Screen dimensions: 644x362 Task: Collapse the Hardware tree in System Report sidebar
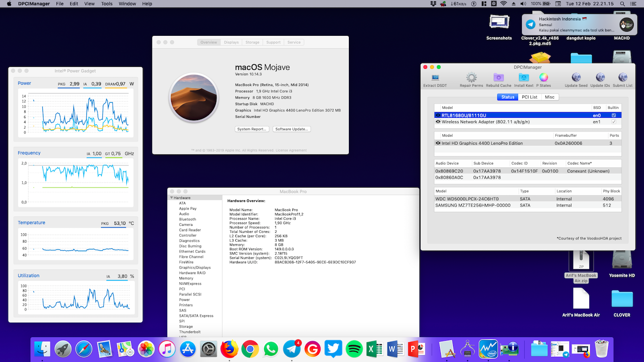pyautogui.click(x=172, y=198)
